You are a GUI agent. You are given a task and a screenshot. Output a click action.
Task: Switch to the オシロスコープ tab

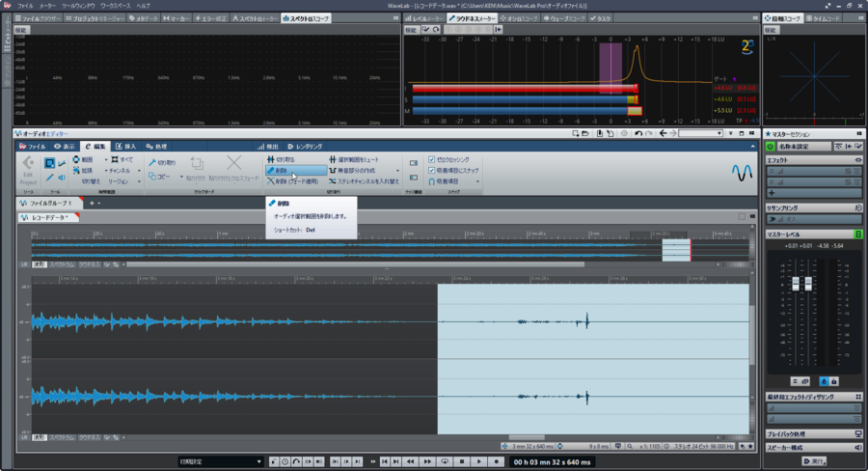(x=519, y=18)
